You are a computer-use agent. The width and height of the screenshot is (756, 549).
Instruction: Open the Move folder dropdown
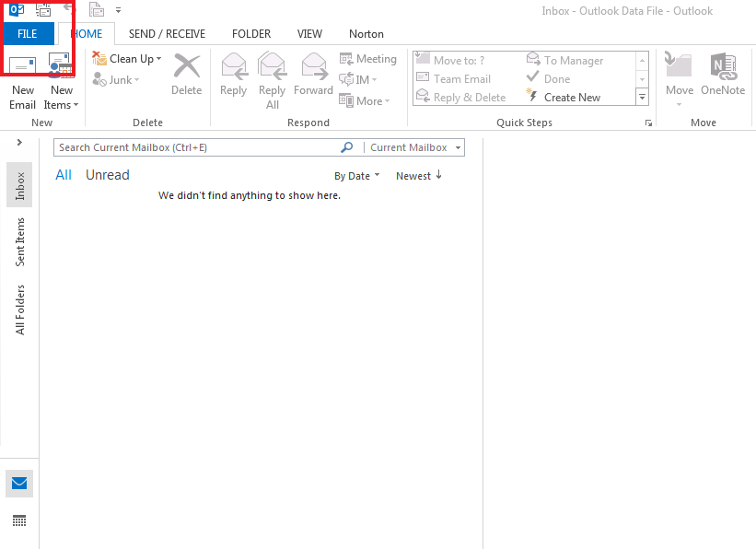click(x=680, y=80)
